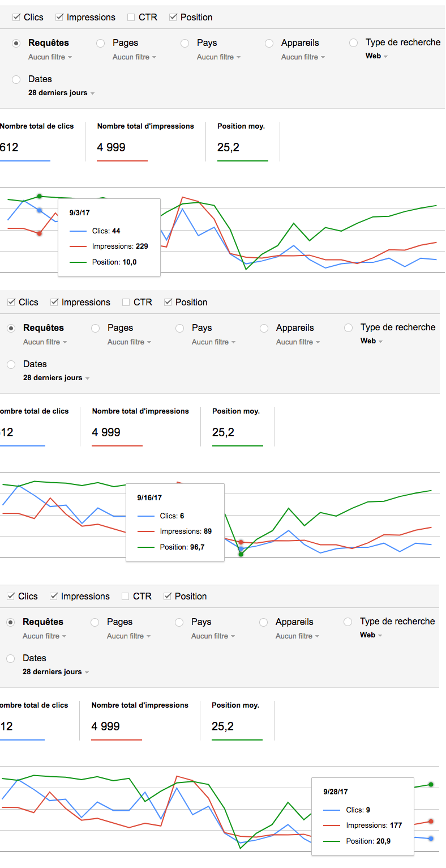Choose the Pays radio in the 9/28/17 panel
This screenshot has height=868, width=446.
click(x=179, y=622)
